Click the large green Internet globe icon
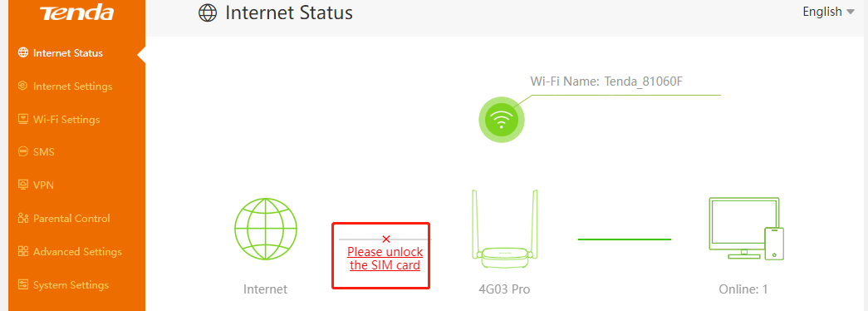Screen dimensions: 868x311 (x=266, y=230)
